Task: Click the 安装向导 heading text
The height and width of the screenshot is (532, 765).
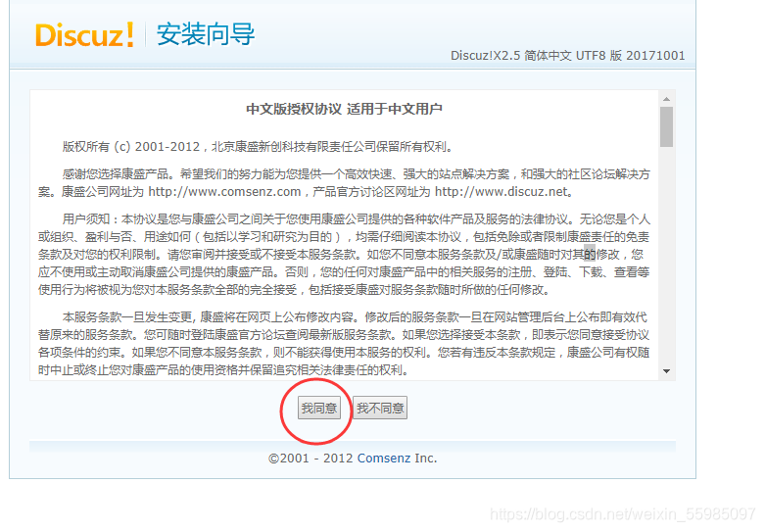Action: coord(206,34)
